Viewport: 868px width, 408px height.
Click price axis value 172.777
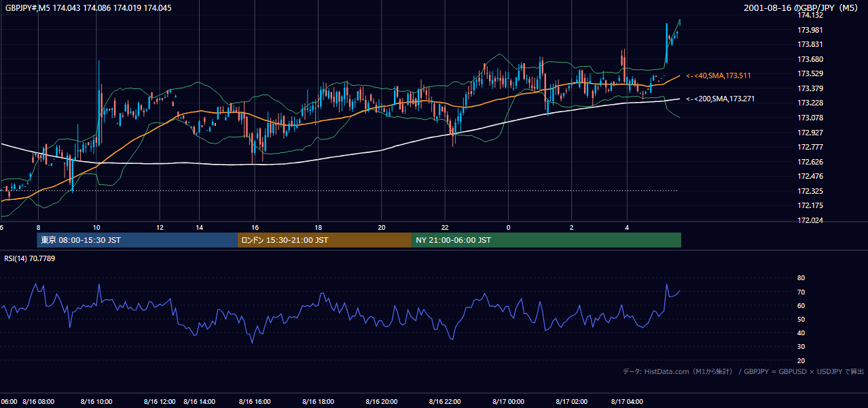pos(810,147)
